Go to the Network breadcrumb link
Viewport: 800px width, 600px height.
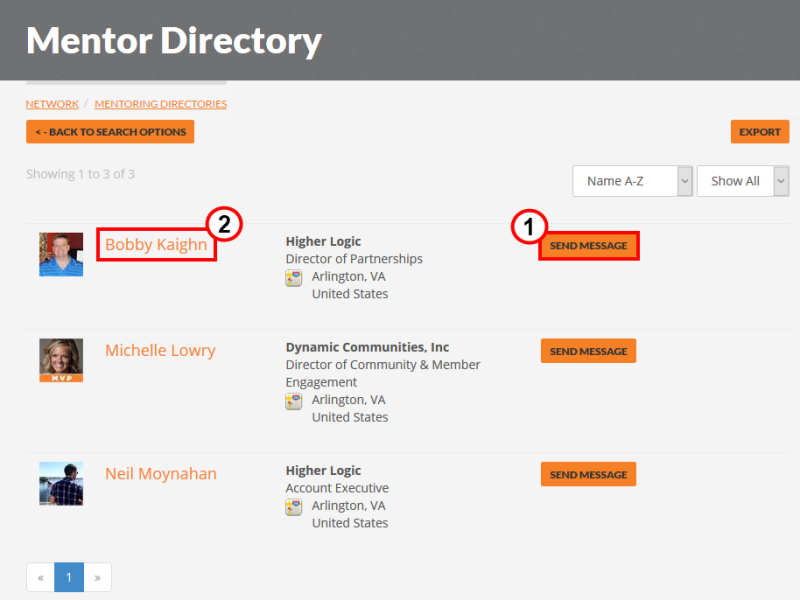coord(53,104)
